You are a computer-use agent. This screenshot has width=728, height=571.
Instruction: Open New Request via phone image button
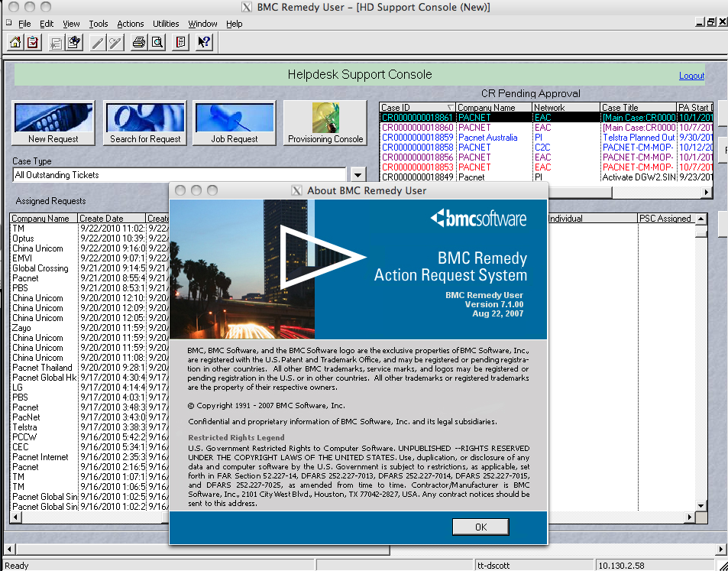[x=53, y=122]
